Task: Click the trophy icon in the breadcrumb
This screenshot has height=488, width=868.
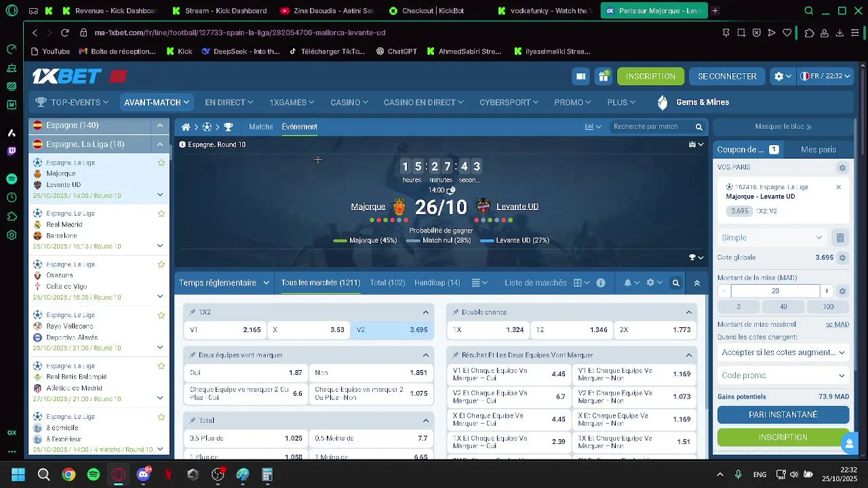Action: [x=229, y=127]
